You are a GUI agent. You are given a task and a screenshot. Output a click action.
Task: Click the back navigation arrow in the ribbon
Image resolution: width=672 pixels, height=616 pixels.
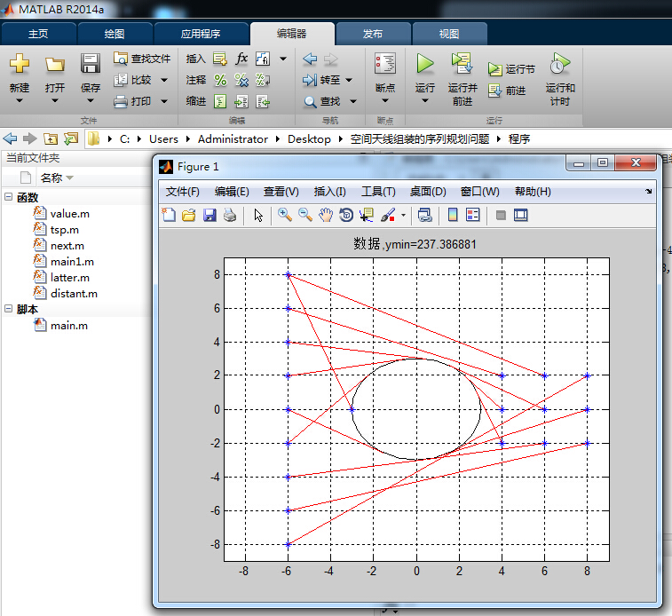pos(310,59)
